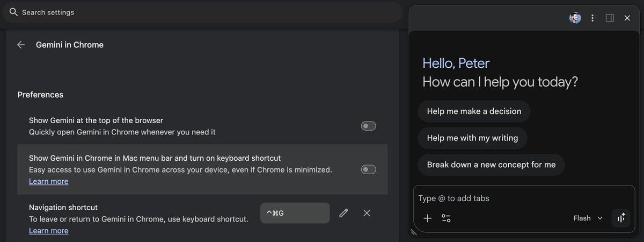Toggle side panel layout icon in Gemini
Screen dimensions: 644x242
click(610, 18)
